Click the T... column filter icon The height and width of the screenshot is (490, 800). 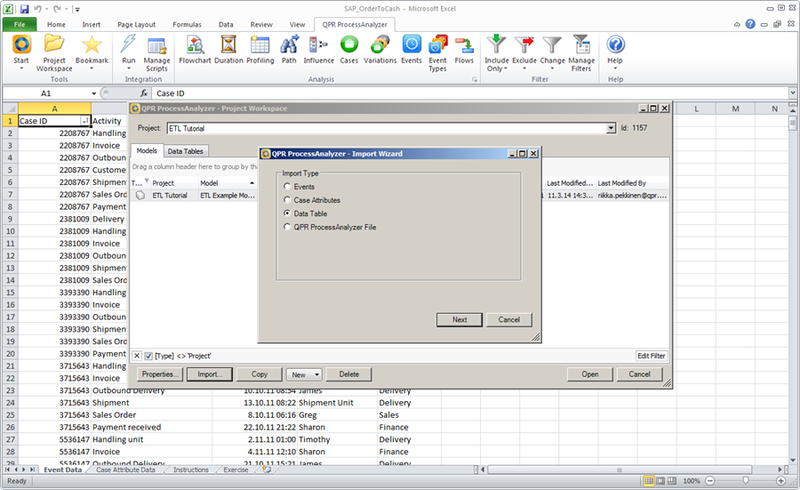coord(146,181)
